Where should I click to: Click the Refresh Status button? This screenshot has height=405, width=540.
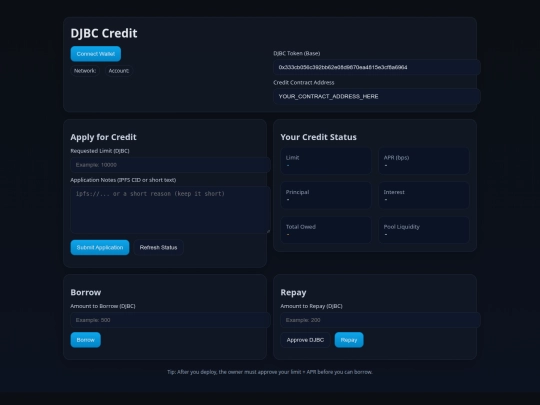pos(158,248)
